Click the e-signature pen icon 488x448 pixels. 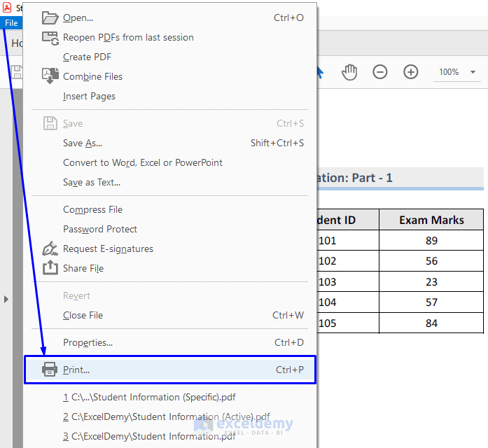[x=50, y=248]
